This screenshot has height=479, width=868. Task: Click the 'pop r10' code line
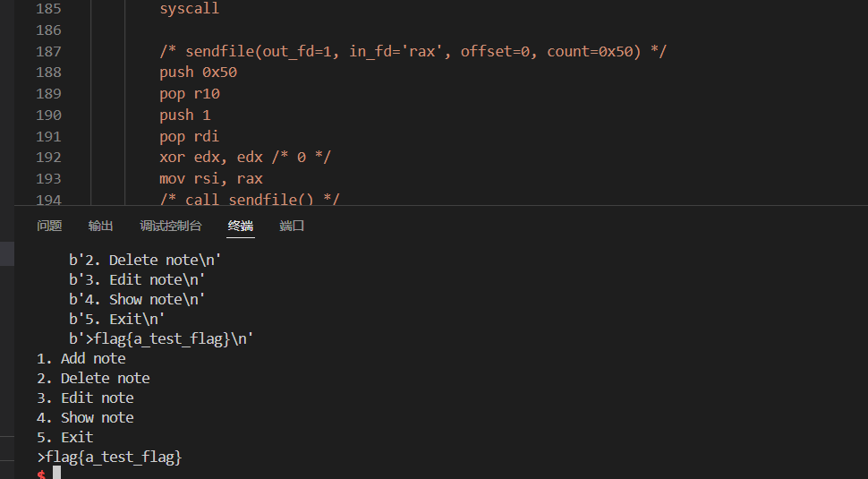pos(190,93)
